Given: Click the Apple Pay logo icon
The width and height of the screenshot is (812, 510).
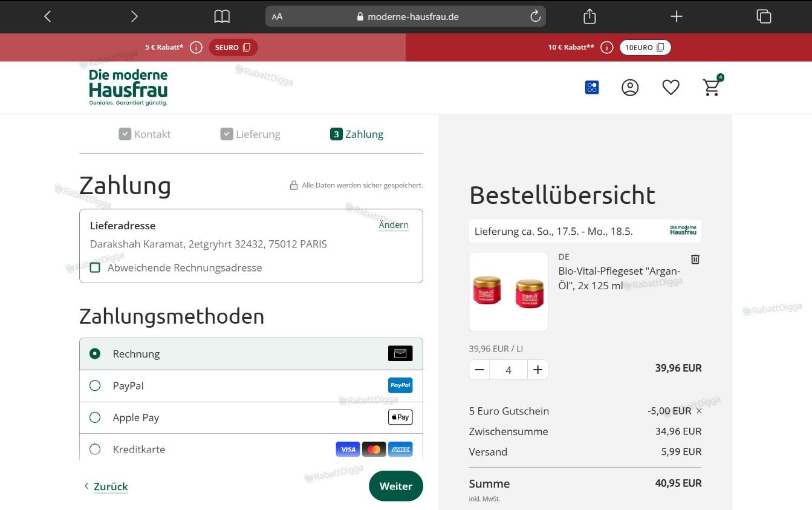Looking at the screenshot, I should point(400,417).
